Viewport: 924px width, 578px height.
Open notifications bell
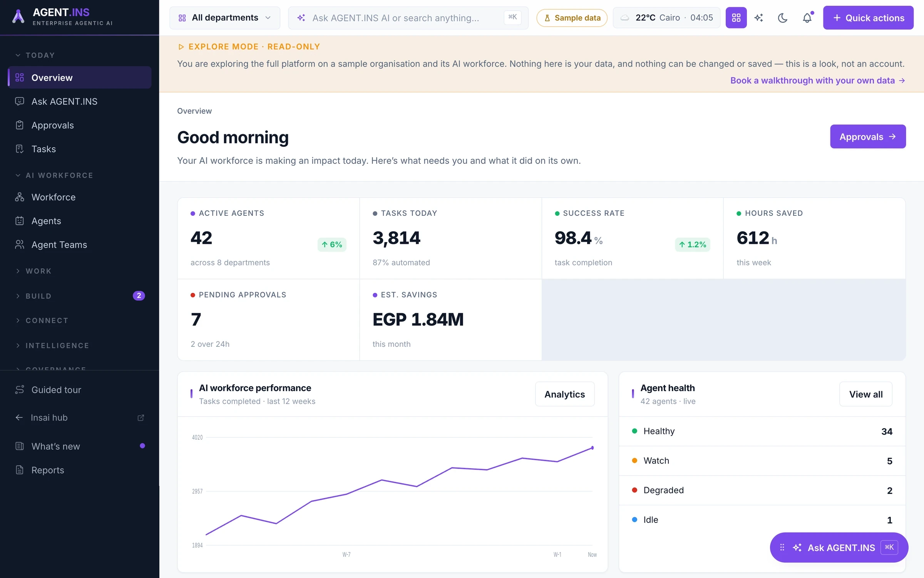[x=807, y=18]
